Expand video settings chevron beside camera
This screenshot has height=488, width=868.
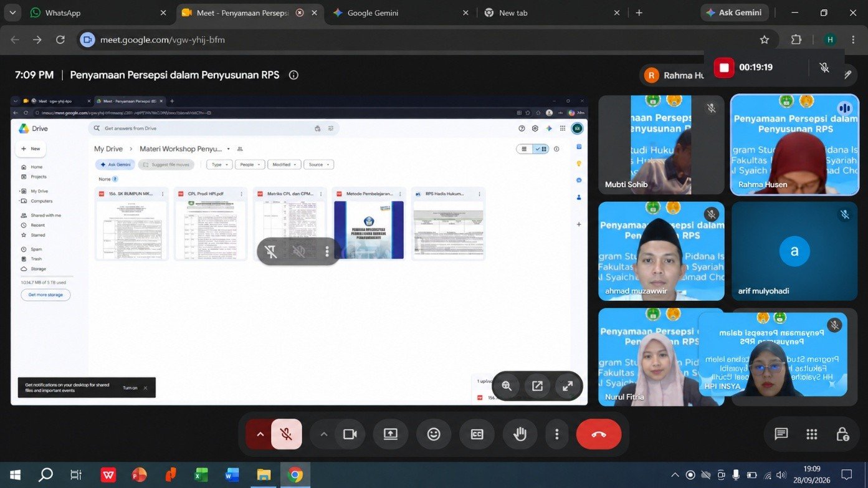324,434
